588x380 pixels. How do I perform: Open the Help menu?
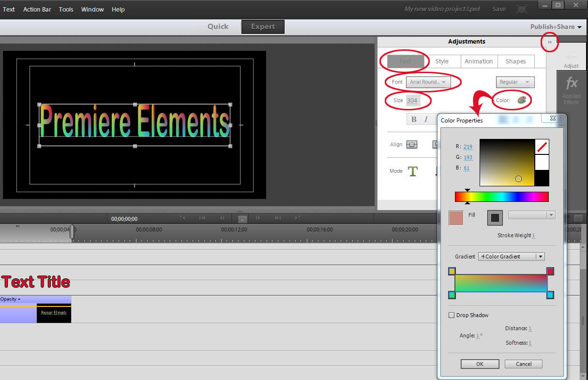118,9
